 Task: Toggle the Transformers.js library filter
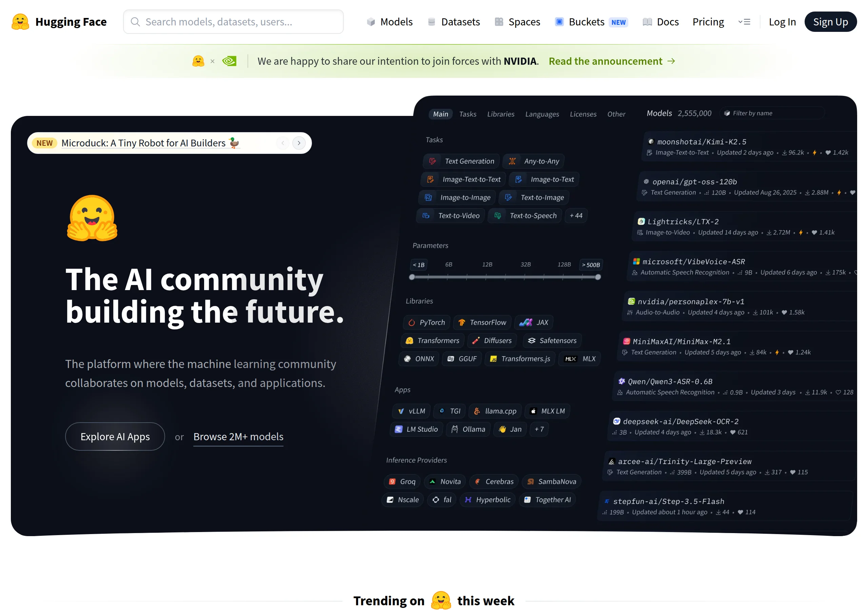pos(520,359)
